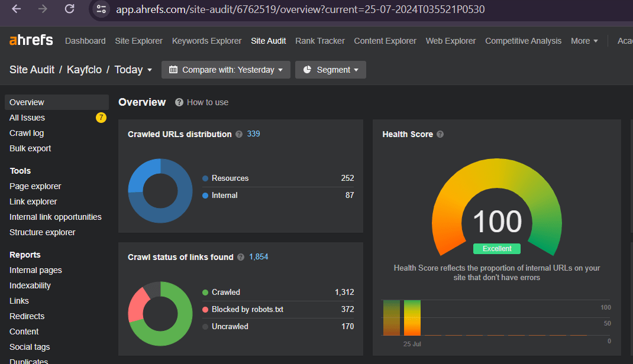Open Rank Tracker from top navigation
Viewport: 633px width, 364px height.
tap(319, 41)
